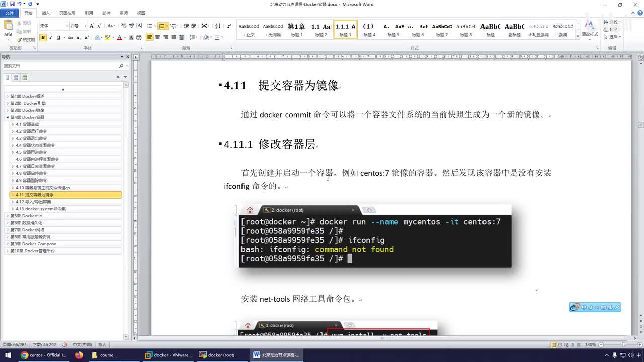The image size is (644, 362).
Task: Browse search results view in navigation pane
Action: point(25,77)
